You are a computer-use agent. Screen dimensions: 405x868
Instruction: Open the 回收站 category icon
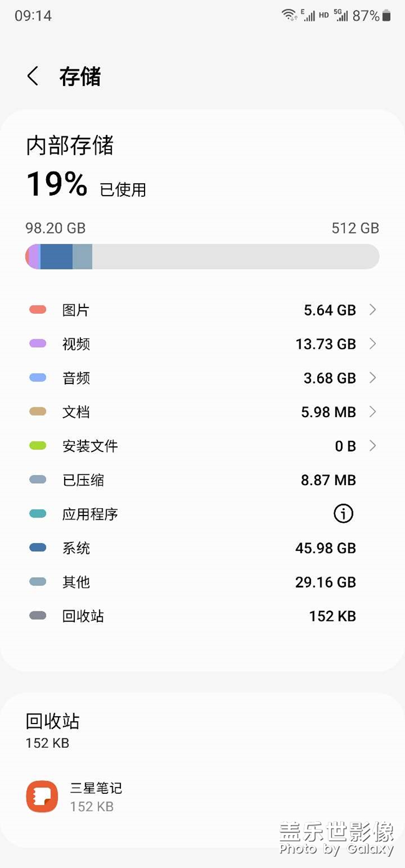click(37, 616)
